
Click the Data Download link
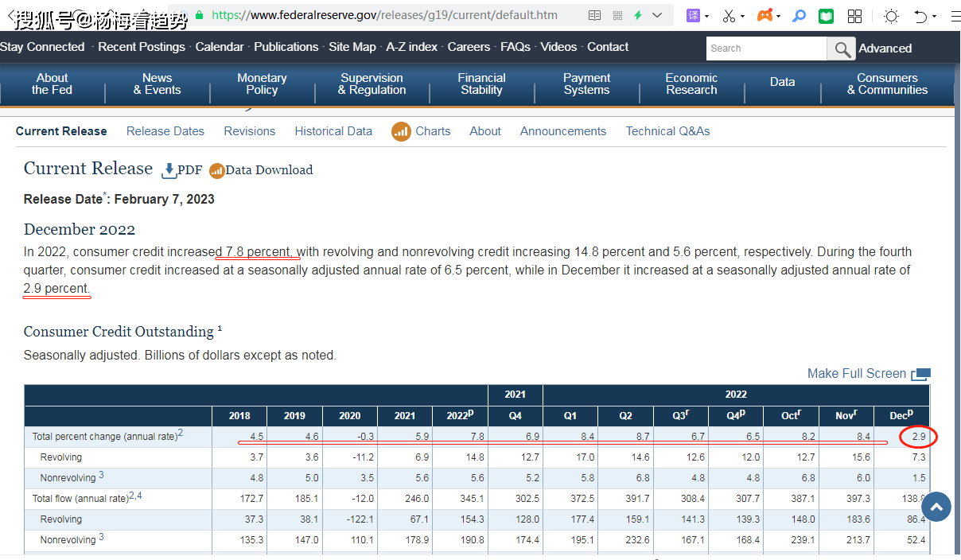[261, 169]
